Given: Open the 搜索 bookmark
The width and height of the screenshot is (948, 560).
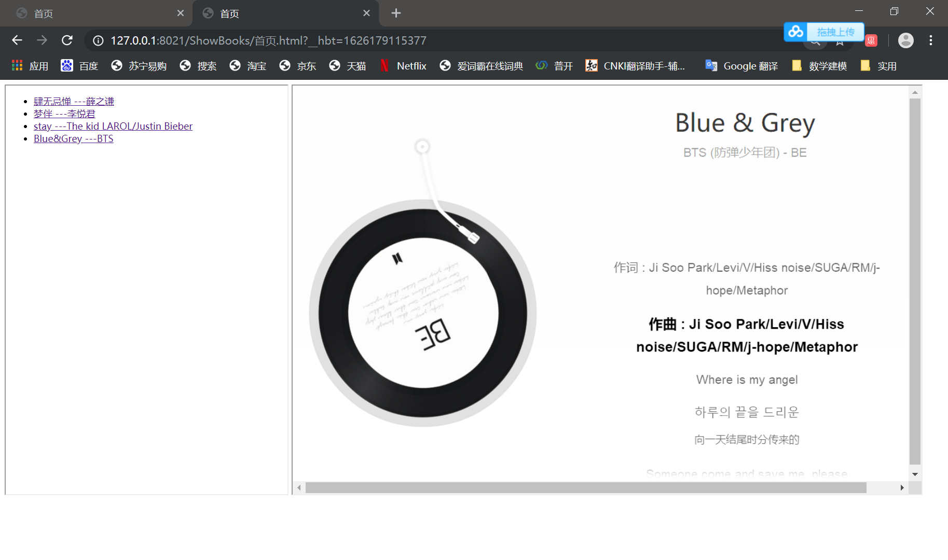Looking at the screenshot, I should point(198,66).
